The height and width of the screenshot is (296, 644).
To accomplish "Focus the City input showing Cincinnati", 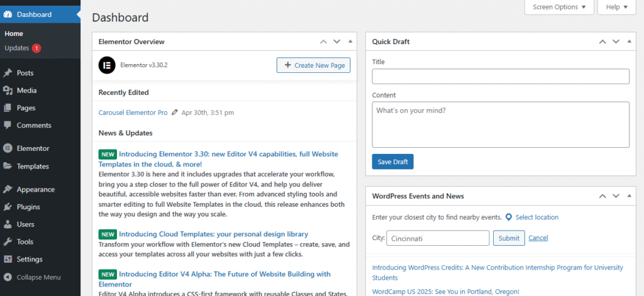I will pos(438,238).
